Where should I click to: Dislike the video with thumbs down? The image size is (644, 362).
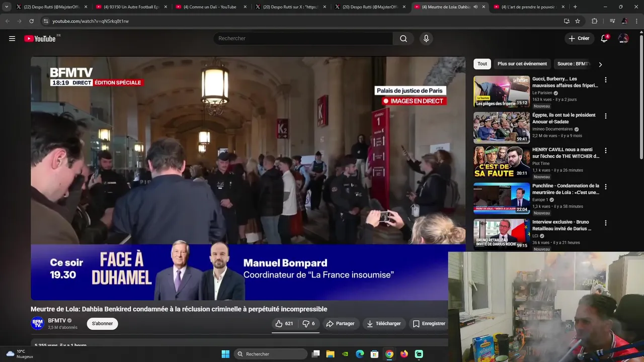[309, 324]
